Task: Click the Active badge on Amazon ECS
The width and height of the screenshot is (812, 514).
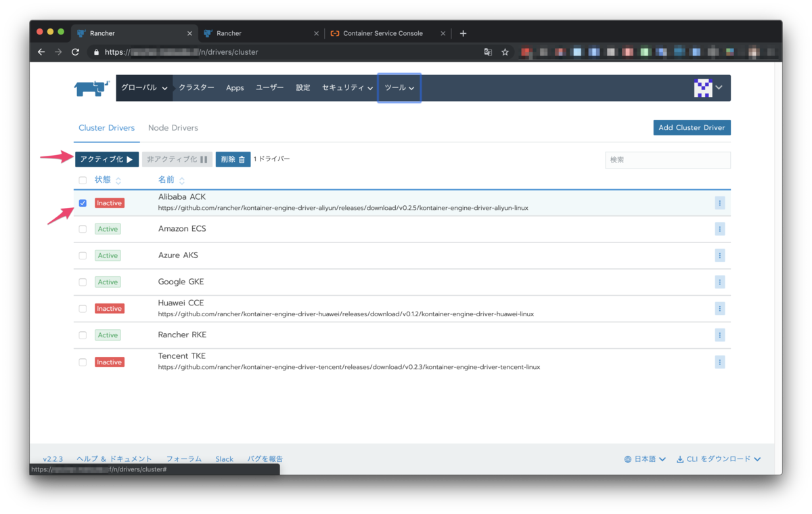Action: tap(108, 230)
